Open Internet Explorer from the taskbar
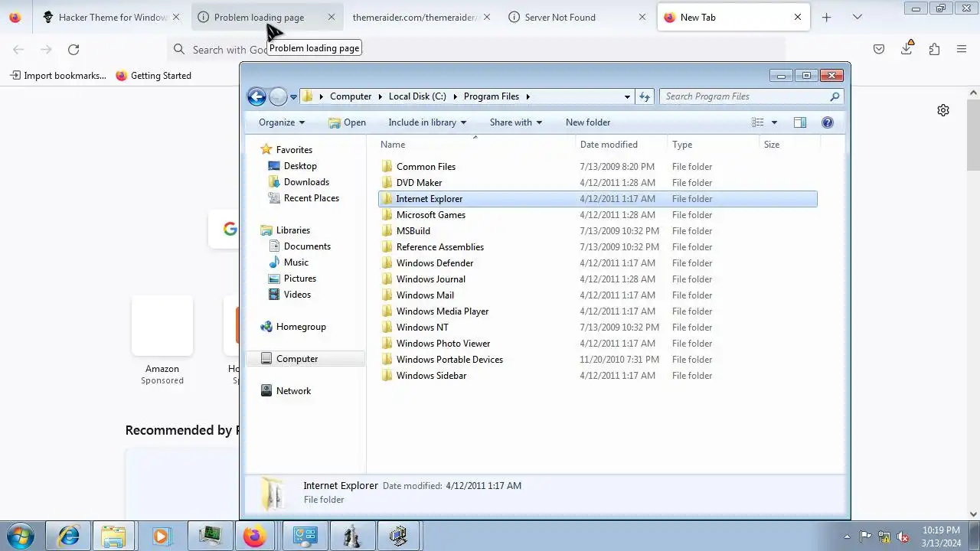 tap(68, 536)
